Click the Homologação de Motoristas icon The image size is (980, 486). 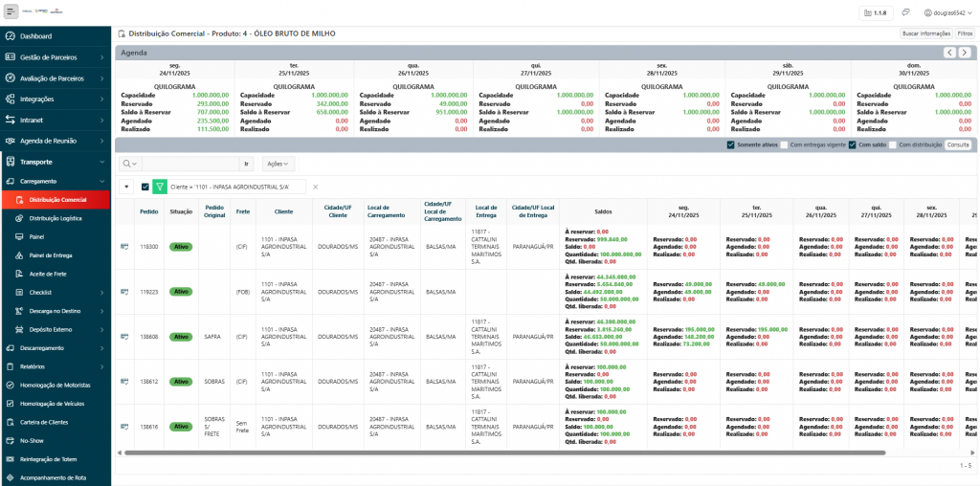click(10, 386)
